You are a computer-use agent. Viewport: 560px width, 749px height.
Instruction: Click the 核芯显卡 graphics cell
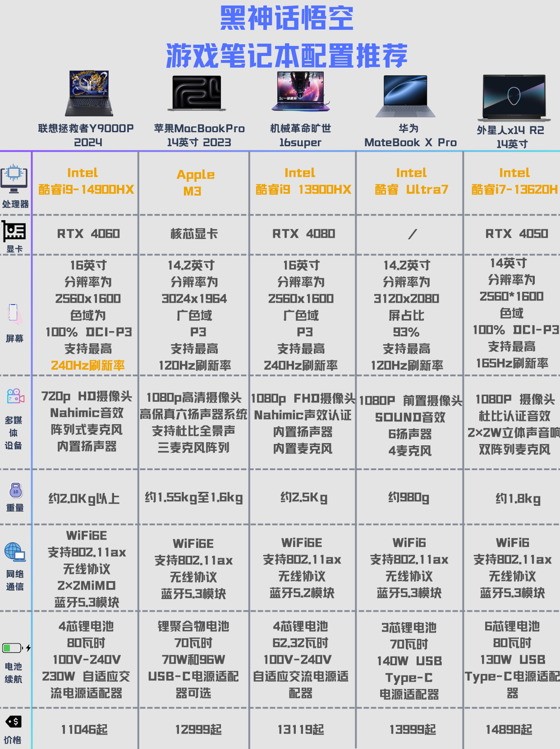194,234
